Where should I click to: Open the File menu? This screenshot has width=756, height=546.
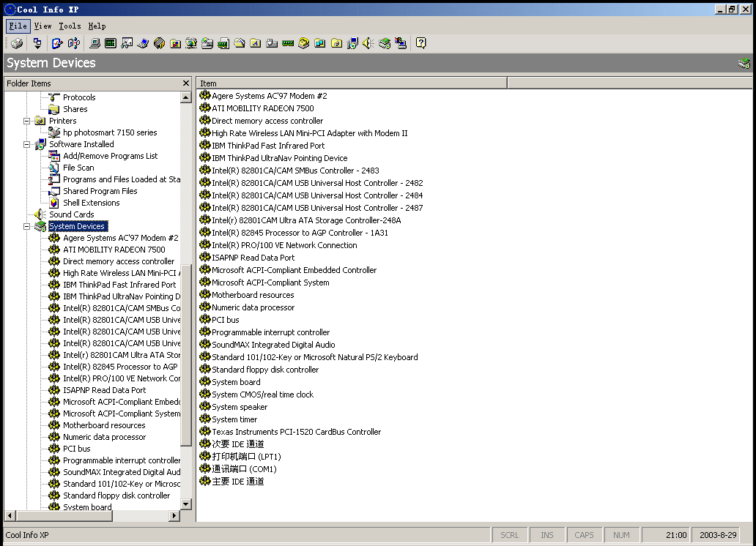coord(18,26)
